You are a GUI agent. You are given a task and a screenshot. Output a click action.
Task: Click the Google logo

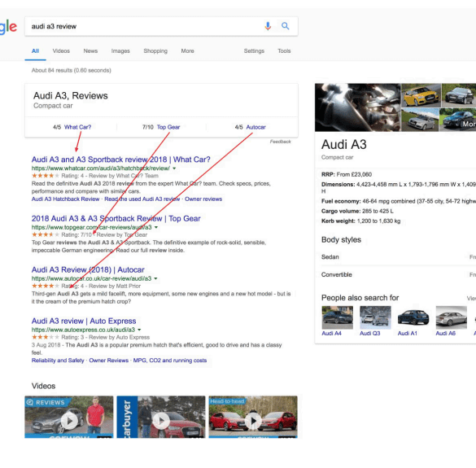point(8,28)
